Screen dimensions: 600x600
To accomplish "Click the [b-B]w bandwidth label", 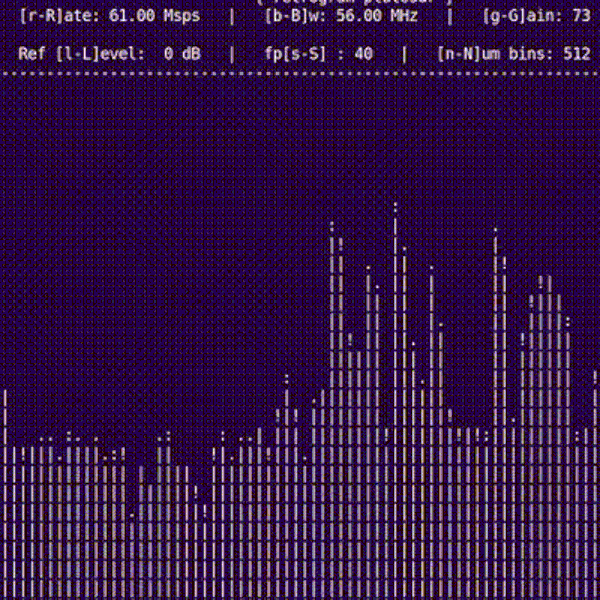I will [293, 16].
